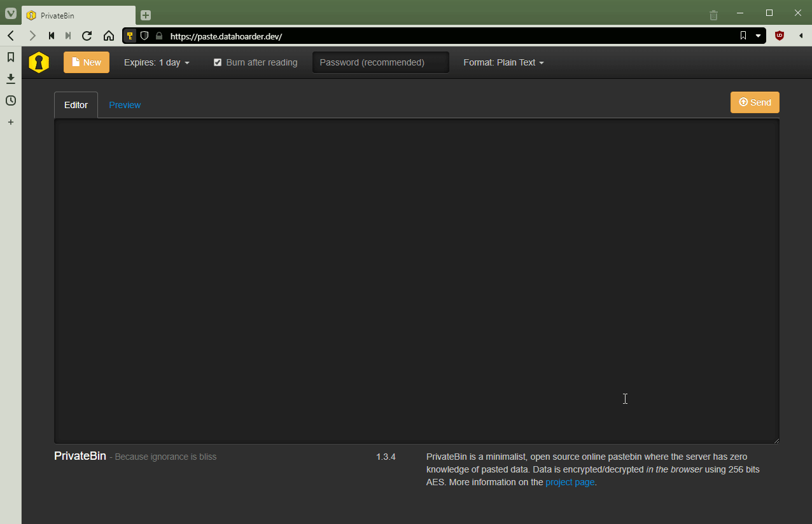The height and width of the screenshot is (524, 812).
Task: Select the Editor tab
Action: [x=76, y=105]
